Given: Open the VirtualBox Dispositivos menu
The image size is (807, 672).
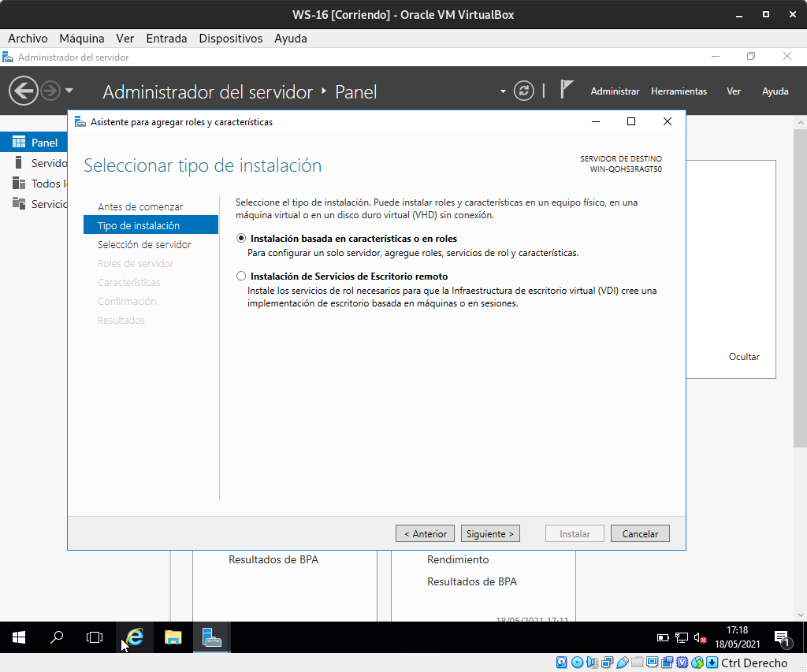Looking at the screenshot, I should pyautogui.click(x=230, y=38).
